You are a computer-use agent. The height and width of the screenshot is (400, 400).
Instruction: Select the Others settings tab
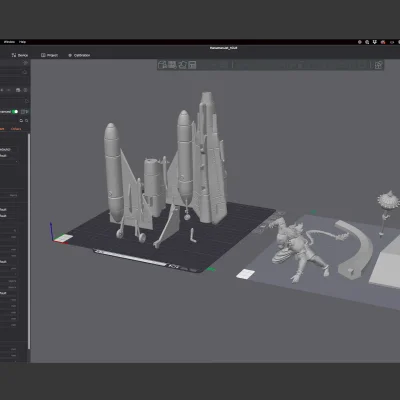16,129
